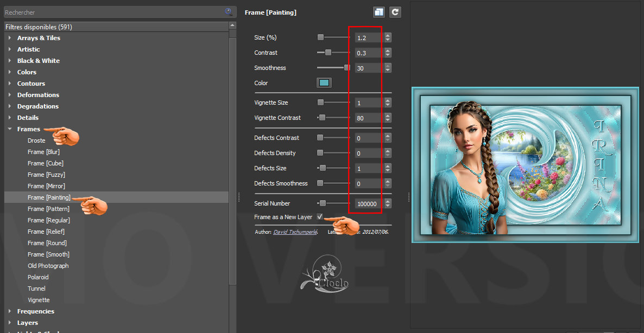644x333 pixels.
Task: Expand the Deformations category
Action: (x=10, y=95)
